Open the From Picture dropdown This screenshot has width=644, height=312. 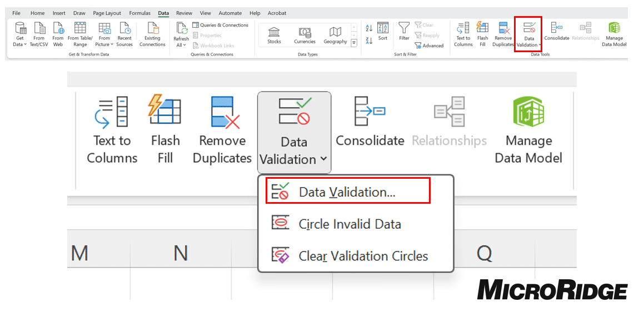click(104, 44)
